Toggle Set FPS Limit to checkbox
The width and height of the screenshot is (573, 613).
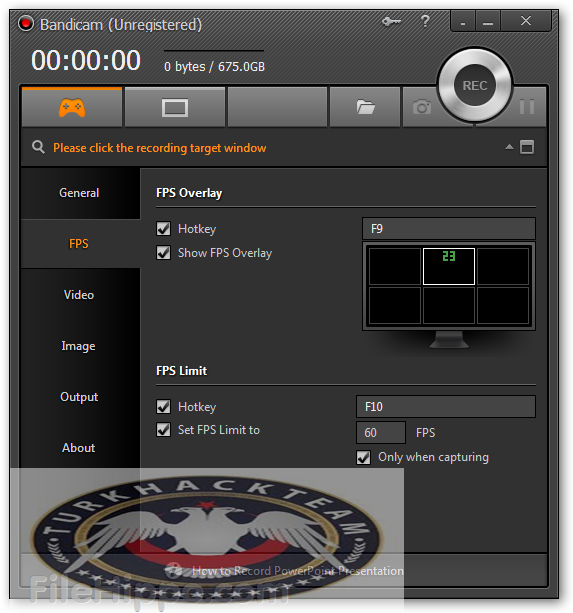coord(163,430)
